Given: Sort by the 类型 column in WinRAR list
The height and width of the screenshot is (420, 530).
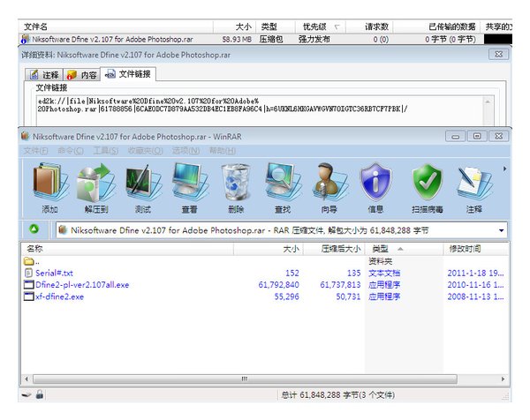Looking at the screenshot, I should point(404,249).
